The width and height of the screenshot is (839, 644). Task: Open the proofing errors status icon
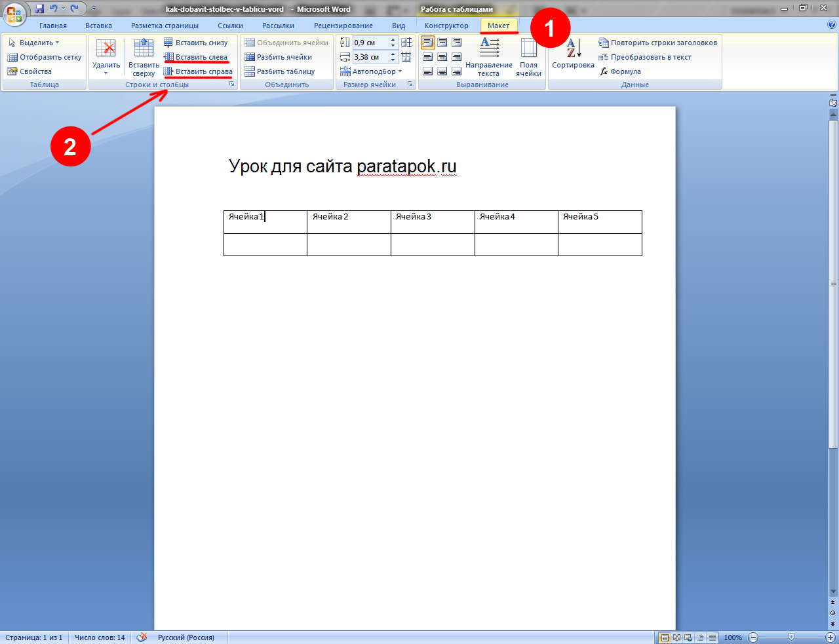tap(142, 637)
